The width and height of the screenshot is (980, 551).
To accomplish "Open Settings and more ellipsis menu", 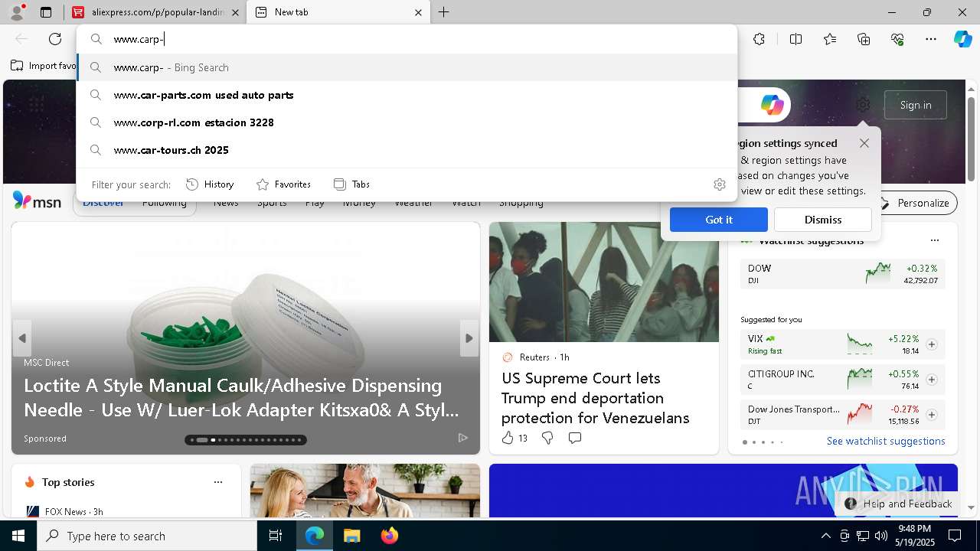I will 931,39.
